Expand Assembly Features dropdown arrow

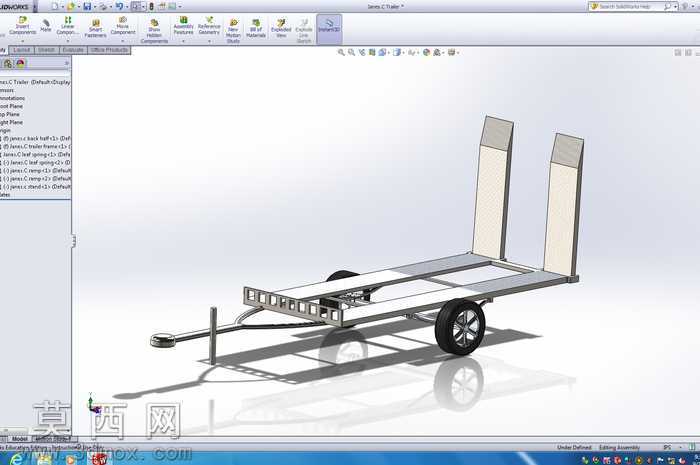pos(183,41)
